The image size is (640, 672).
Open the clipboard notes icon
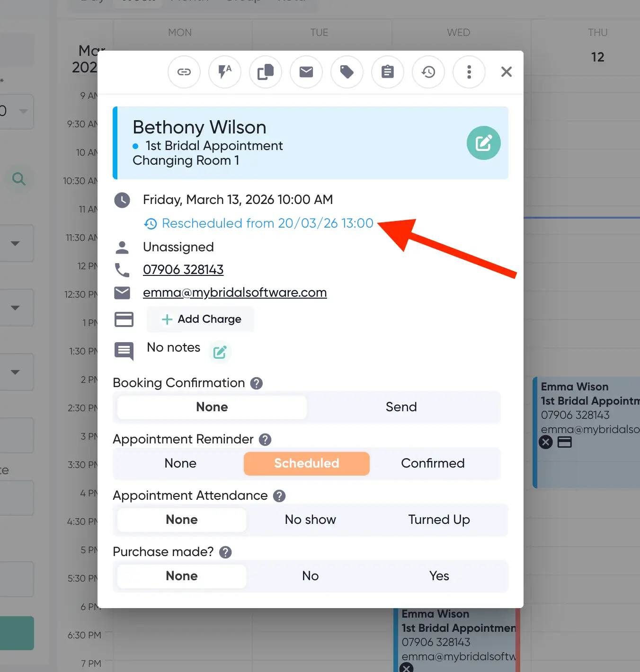point(388,72)
